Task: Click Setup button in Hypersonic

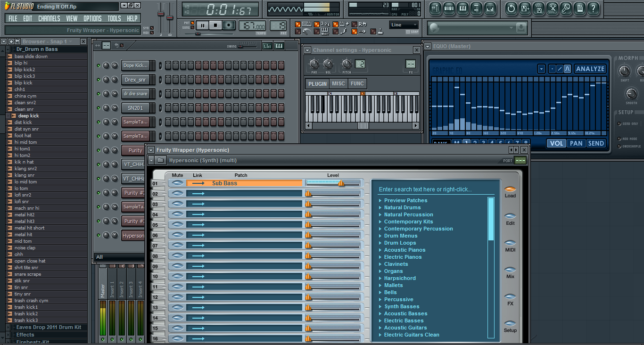Action: pos(510,327)
